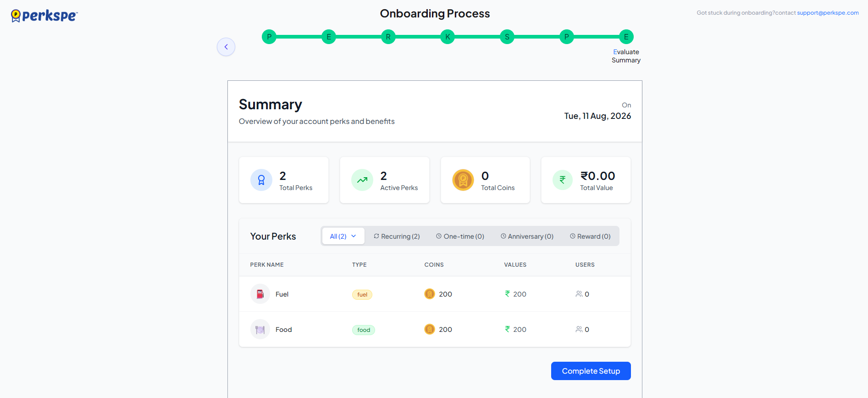868x398 pixels.
Task: Click the green food type tag
Action: click(x=364, y=330)
